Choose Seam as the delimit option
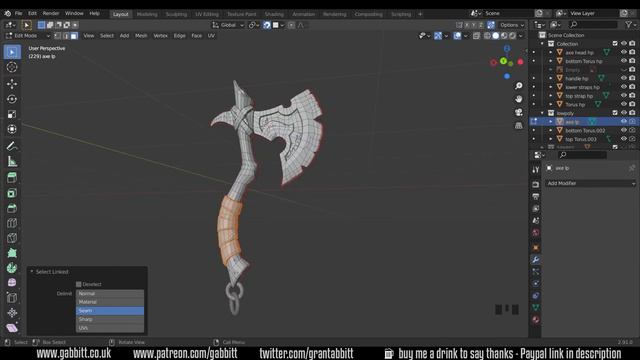Viewport: 640px width, 360px height. [110, 311]
